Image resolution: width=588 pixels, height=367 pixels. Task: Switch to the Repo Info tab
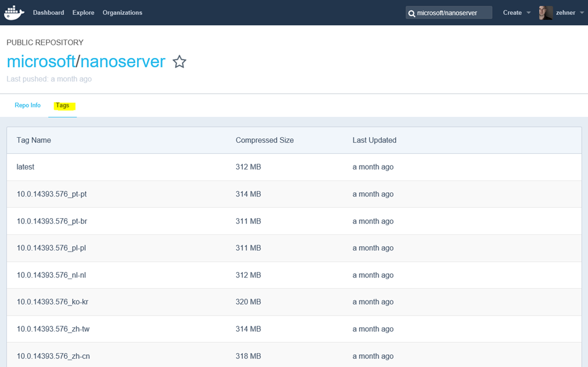click(28, 106)
